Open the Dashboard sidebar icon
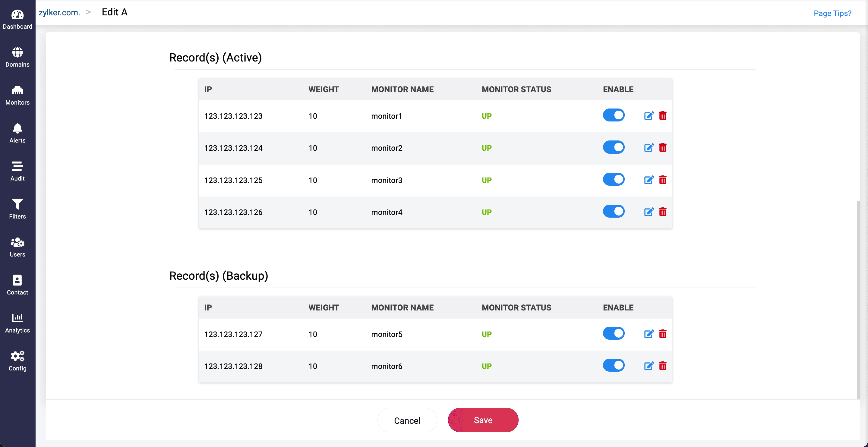868x447 pixels. click(17, 19)
